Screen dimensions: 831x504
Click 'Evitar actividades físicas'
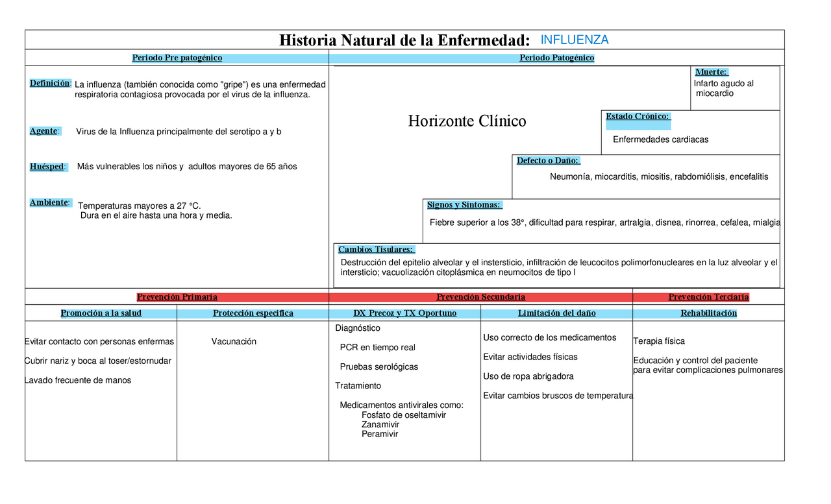(x=530, y=357)
